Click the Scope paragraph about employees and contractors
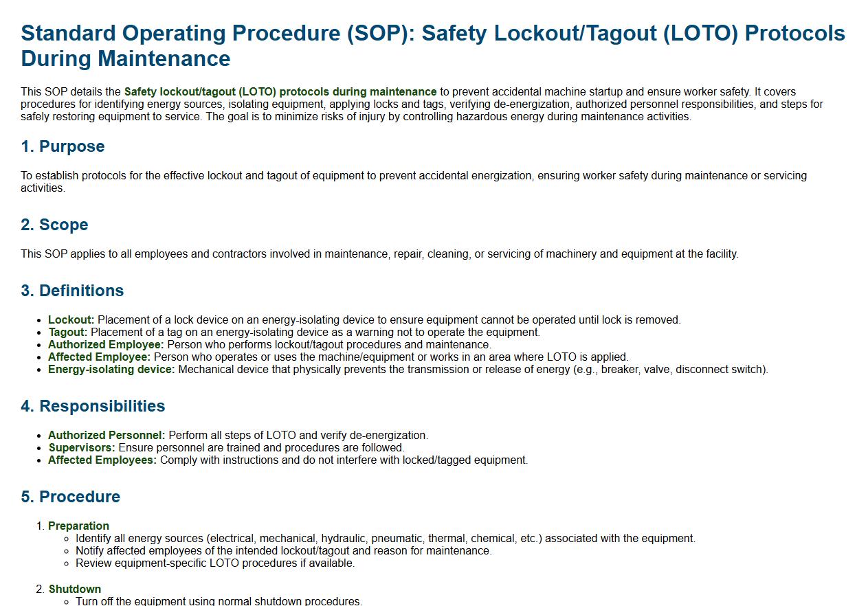868x606 pixels. point(379,254)
